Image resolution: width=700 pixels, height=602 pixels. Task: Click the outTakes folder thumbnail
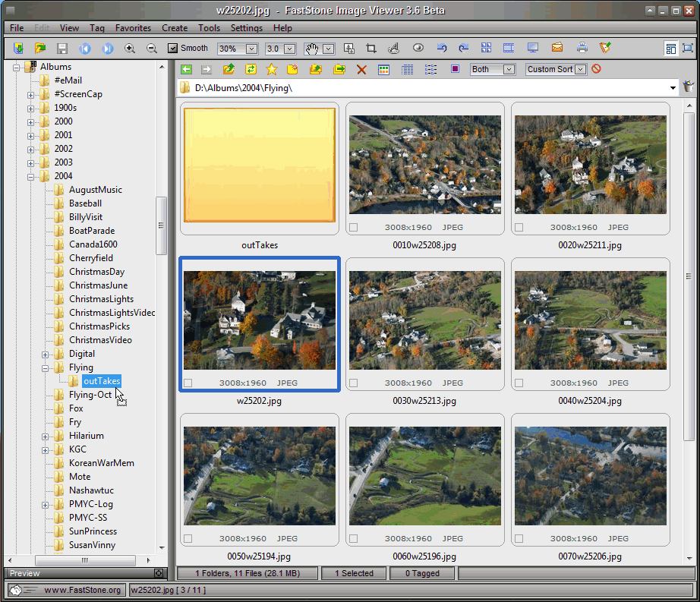coord(260,165)
